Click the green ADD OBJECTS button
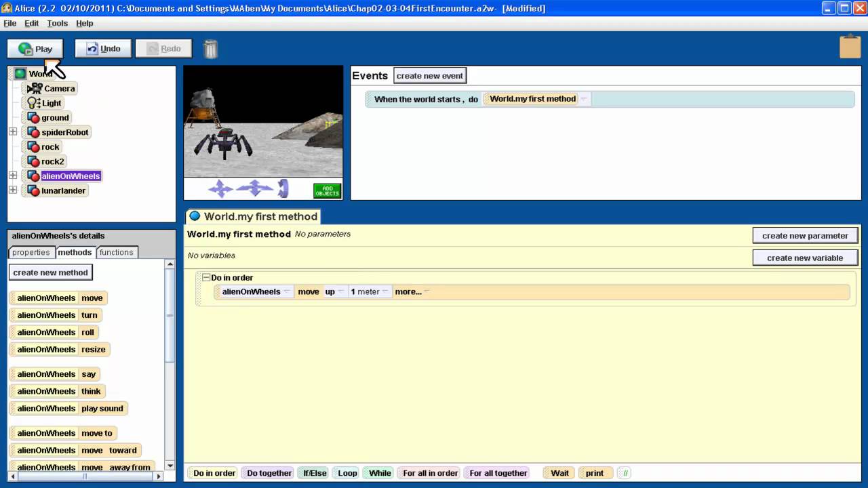 (x=327, y=191)
